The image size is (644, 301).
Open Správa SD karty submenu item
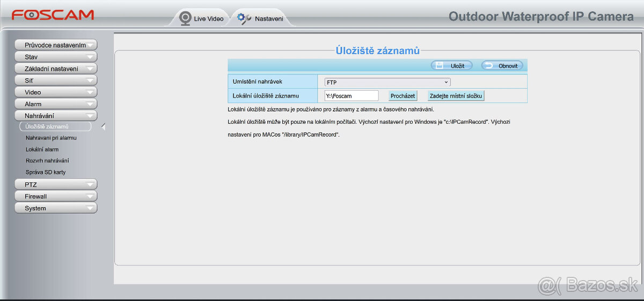(46, 172)
